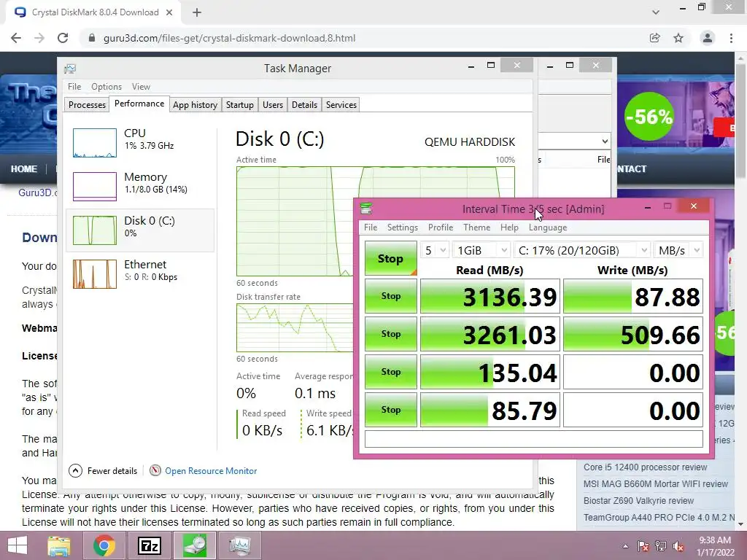Viewport: 747px width, 560px height.
Task: Click the Chrome back arrow
Action: (x=16, y=38)
